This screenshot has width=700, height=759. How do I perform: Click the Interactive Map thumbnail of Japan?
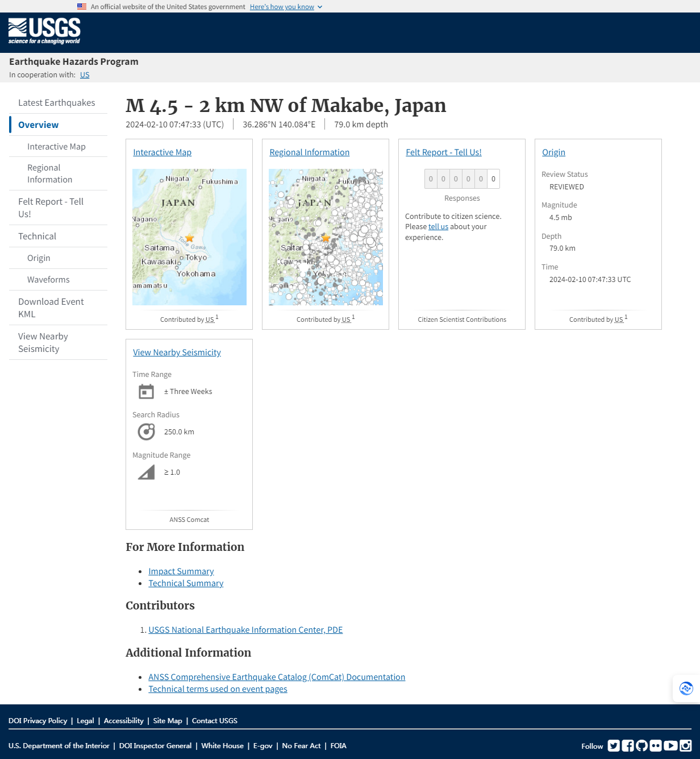[189, 237]
